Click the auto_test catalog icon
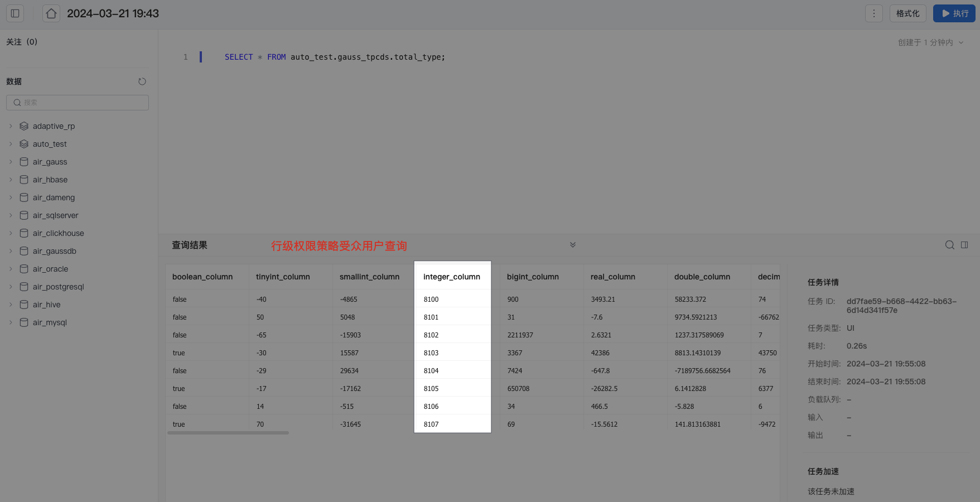Viewport: 980px width, 502px height. pos(24,144)
